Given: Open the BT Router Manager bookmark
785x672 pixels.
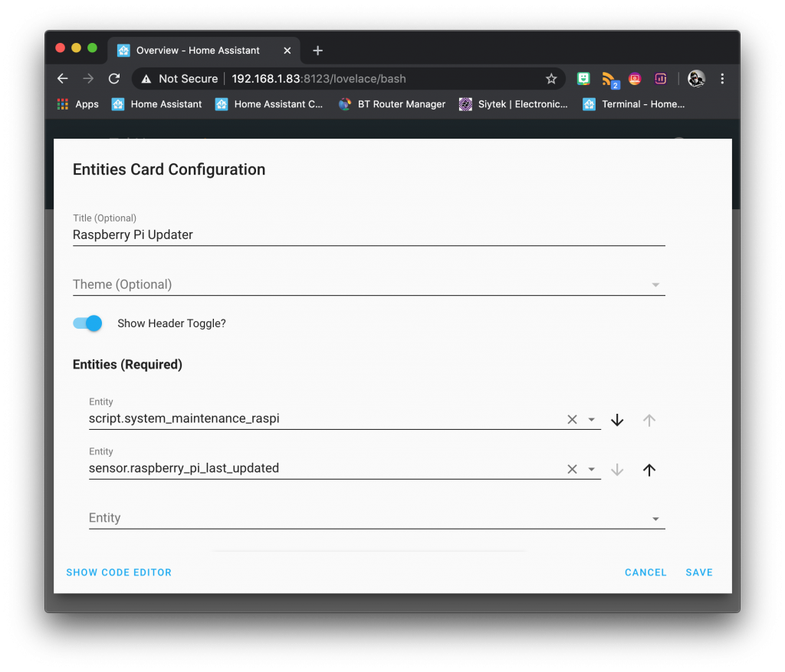Looking at the screenshot, I should point(392,104).
